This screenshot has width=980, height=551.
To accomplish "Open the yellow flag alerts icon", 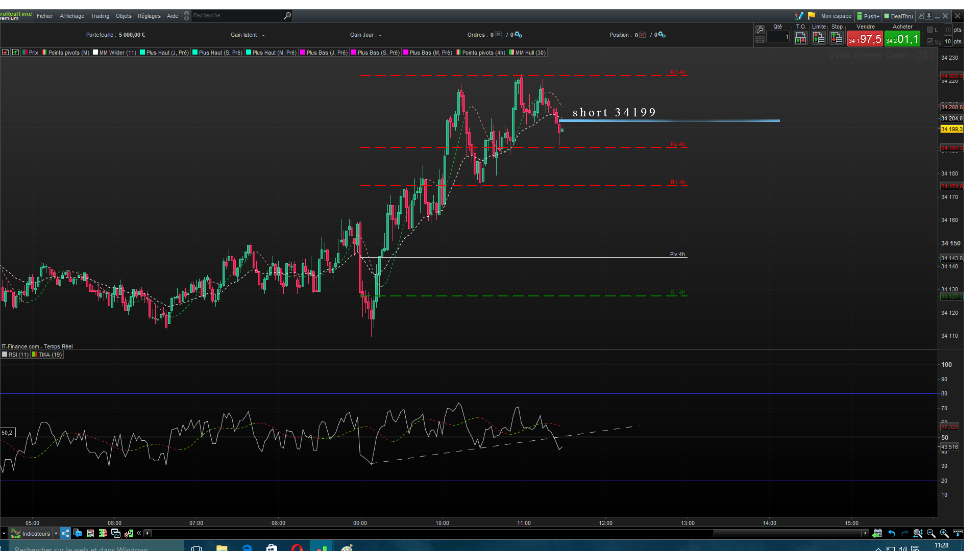I will click(812, 16).
